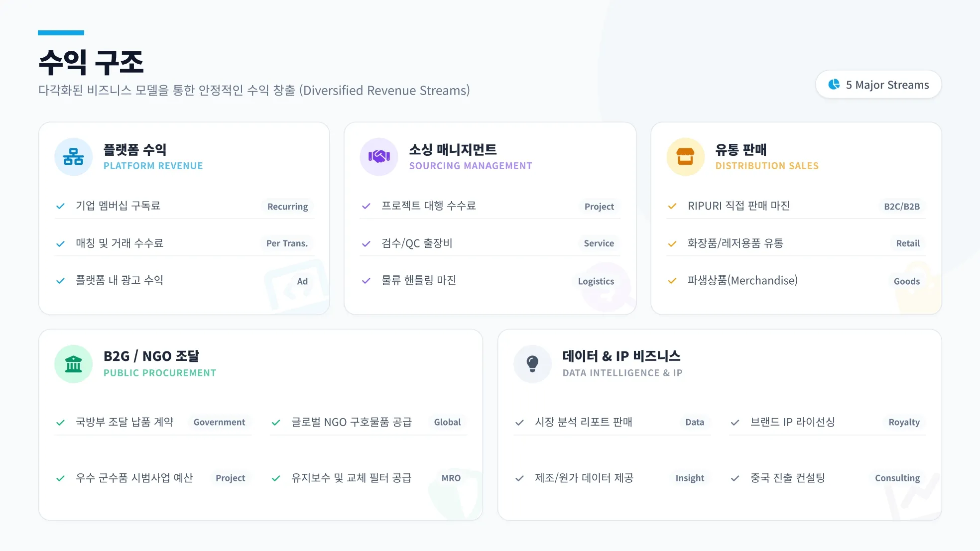The width and height of the screenshot is (980, 551).
Task: Click the Consulting tag
Action: click(897, 478)
